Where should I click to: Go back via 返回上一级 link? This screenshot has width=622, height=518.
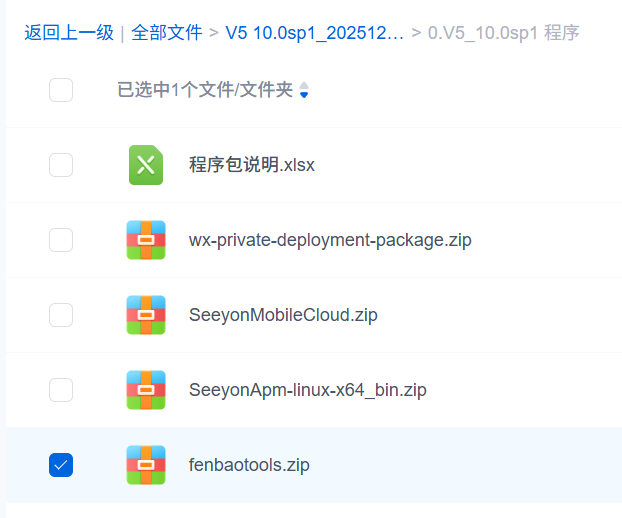click(x=69, y=33)
